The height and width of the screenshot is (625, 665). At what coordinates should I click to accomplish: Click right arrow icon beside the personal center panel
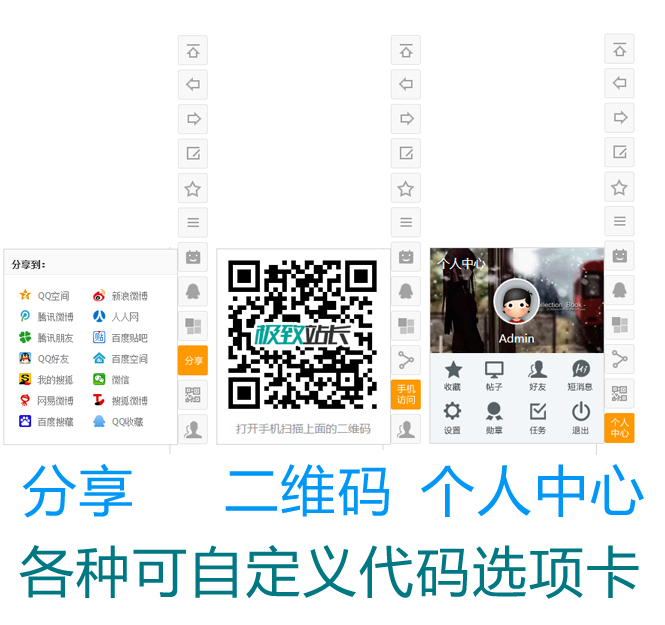[619, 117]
